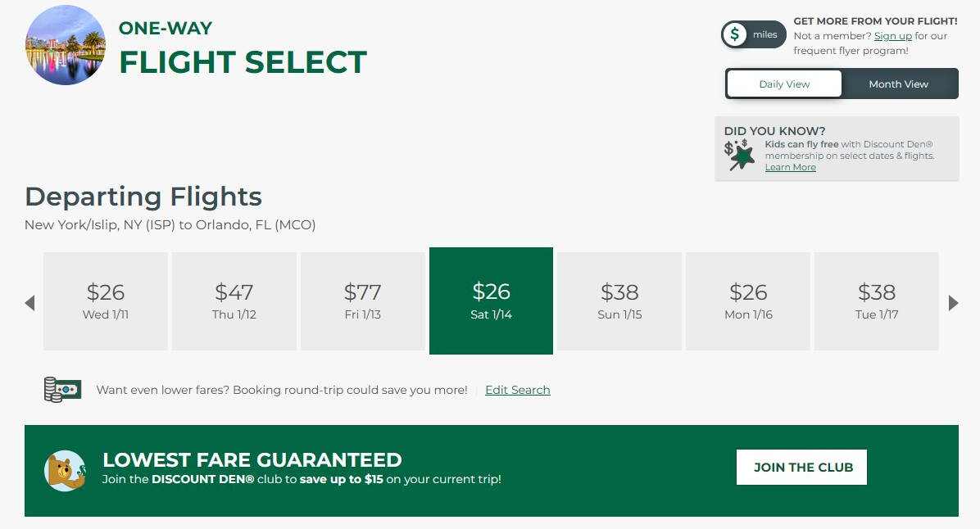
Task: Switch to Daily View
Action: pyautogui.click(x=784, y=84)
